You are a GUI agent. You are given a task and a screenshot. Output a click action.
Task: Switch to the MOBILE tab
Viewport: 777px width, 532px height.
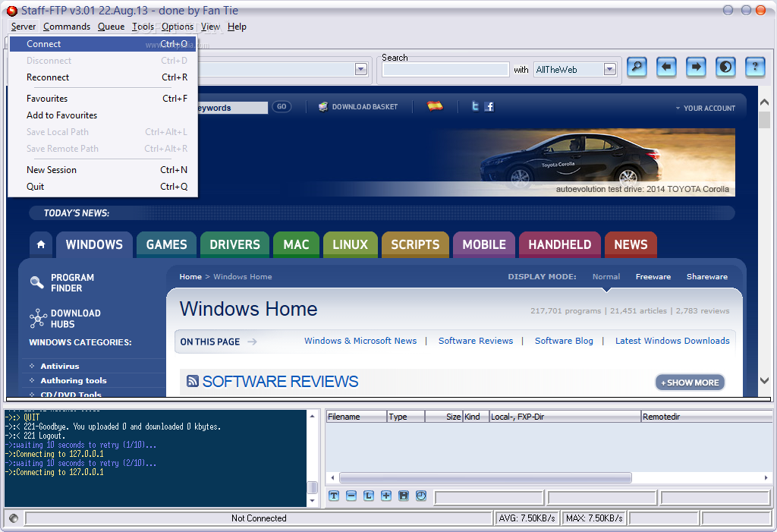click(x=484, y=244)
